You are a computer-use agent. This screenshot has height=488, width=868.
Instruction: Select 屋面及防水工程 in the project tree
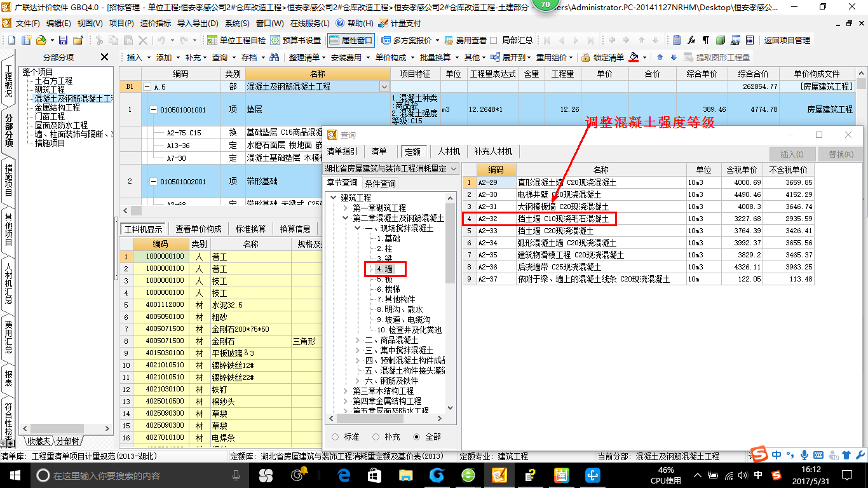point(61,125)
